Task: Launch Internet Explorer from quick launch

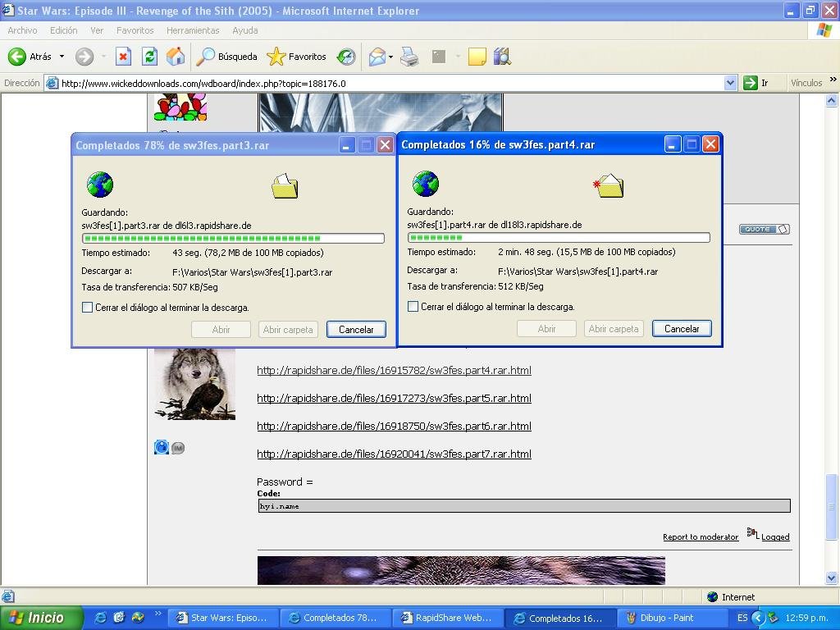Action: pyautogui.click(x=100, y=618)
